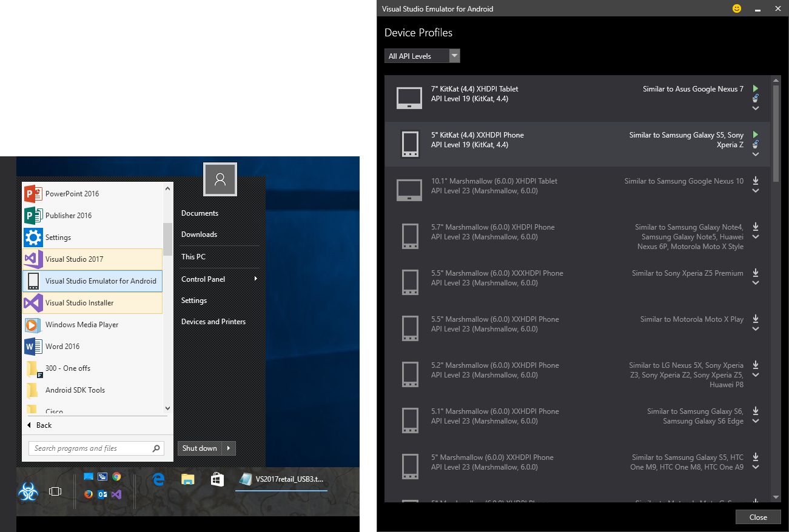The width and height of the screenshot is (789, 532).
Task: Open Publisher 2016 from the Start menu
Action: click(93, 215)
